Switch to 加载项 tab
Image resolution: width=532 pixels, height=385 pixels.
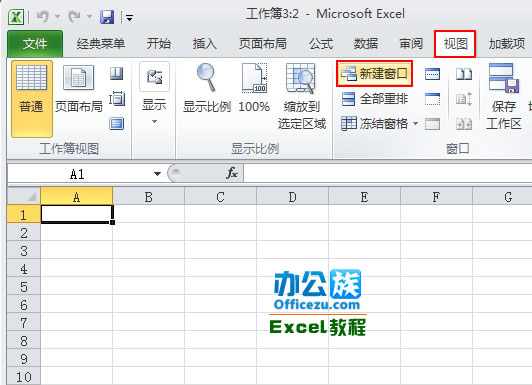[507, 44]
